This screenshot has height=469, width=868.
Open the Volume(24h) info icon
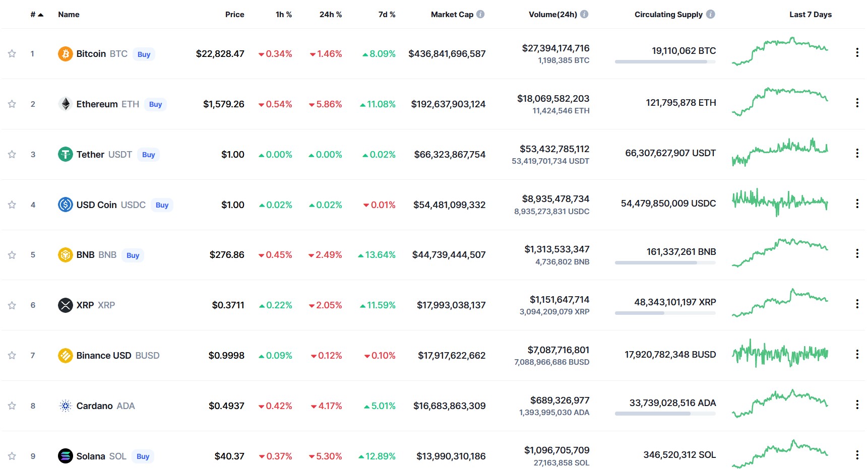tap(584, 14)
